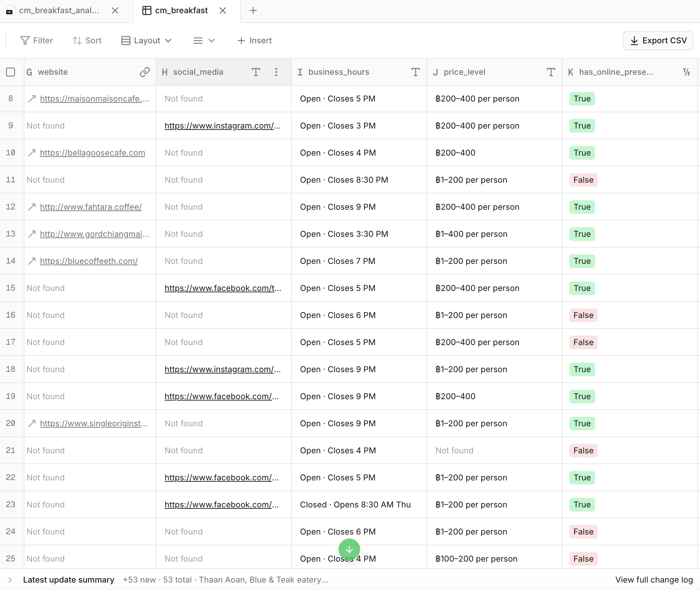Click the T icon on business_hours header
The height and width of the screenshot is (590, 700).
pyautogui.click(x=415, y=72)
